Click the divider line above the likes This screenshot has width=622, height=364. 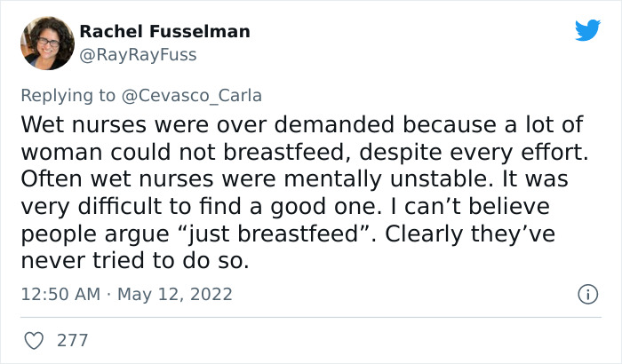pos(311,316)
